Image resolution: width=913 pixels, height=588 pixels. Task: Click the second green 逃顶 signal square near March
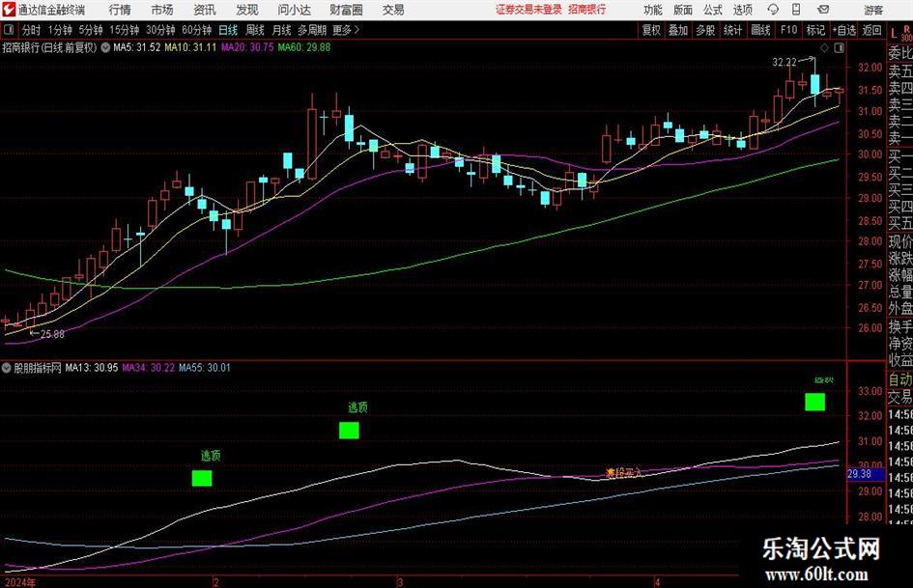click(x=349, y=431)
